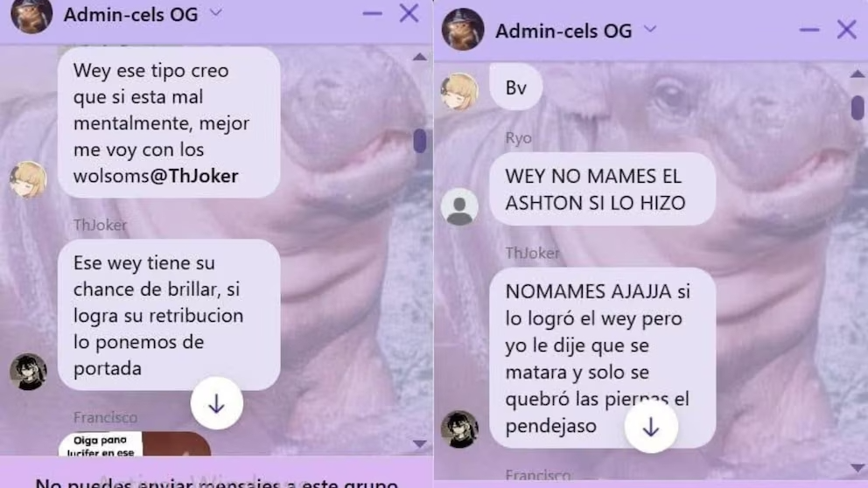Viewport: 868px width, 488px height.
Task: Expand right Admin-cels OG dropdown chevron
Action: [650, 29]
